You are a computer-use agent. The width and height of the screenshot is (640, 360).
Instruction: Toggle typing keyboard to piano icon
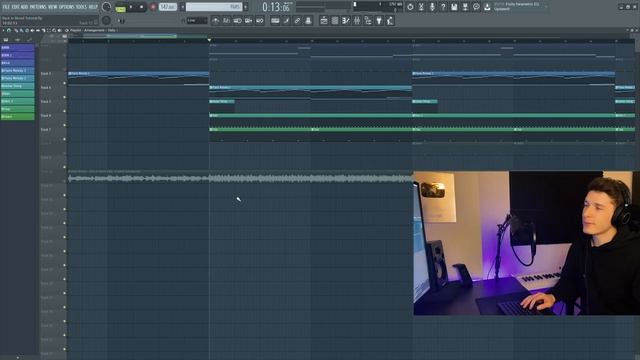(276, 20)
